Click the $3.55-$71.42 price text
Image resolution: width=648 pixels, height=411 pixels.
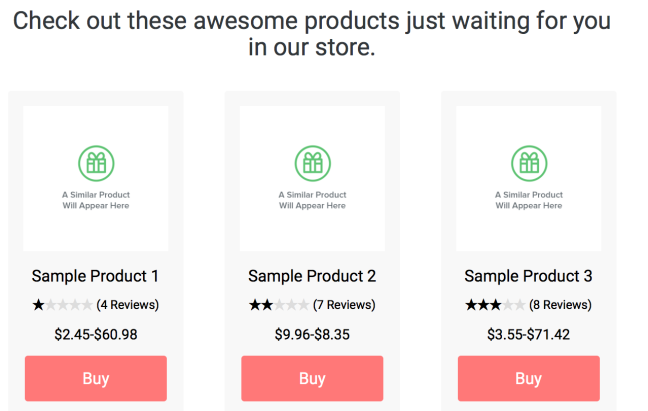[528, 334]
